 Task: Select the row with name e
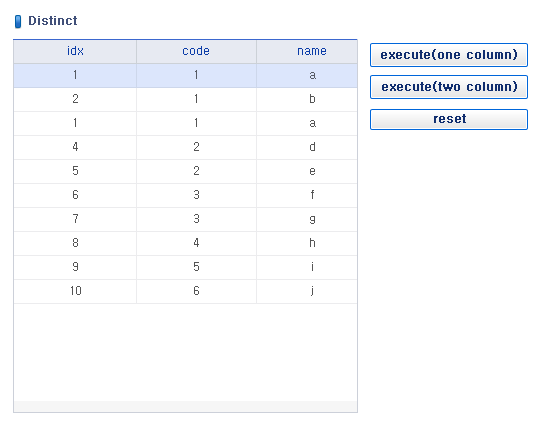185,171
